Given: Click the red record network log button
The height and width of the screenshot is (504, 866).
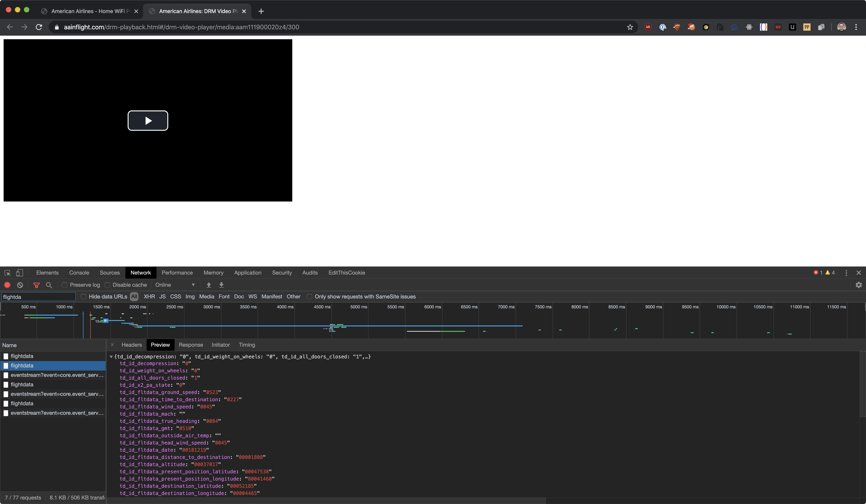Looking at the screenshot, I should (7, 285).
